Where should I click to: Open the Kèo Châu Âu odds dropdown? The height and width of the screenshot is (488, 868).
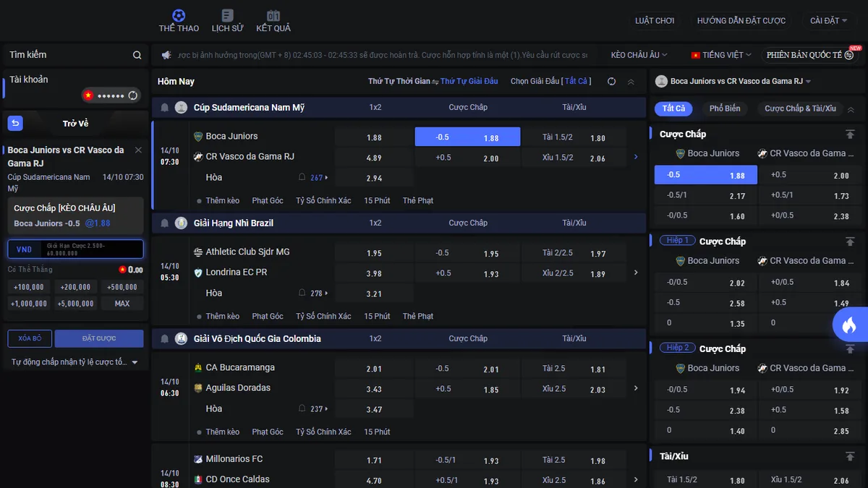pos(639,55)
